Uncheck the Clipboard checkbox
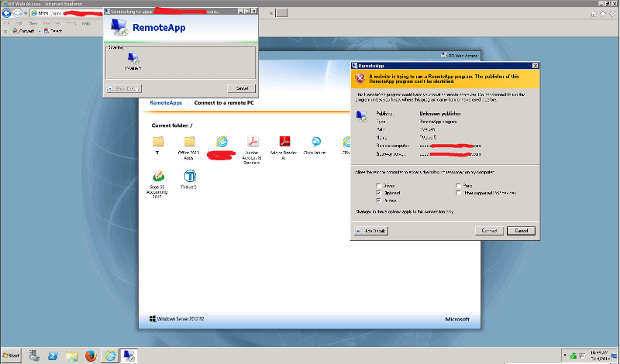 pos(378,193)
